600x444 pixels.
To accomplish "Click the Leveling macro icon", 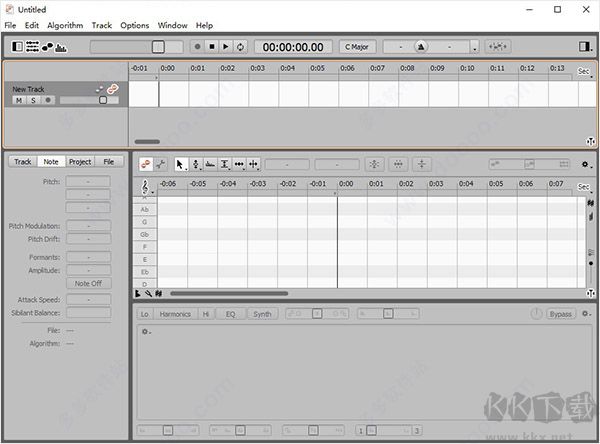I will click(422, 164).
